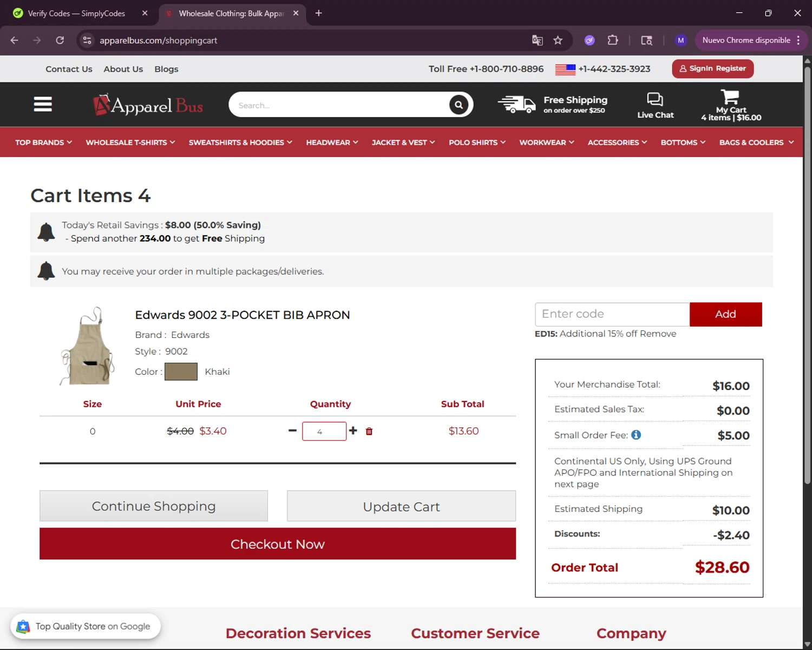Close the Verify Codes SimplyCodes tab
This screenshot has height=650, width=812.
coord(145,13)
